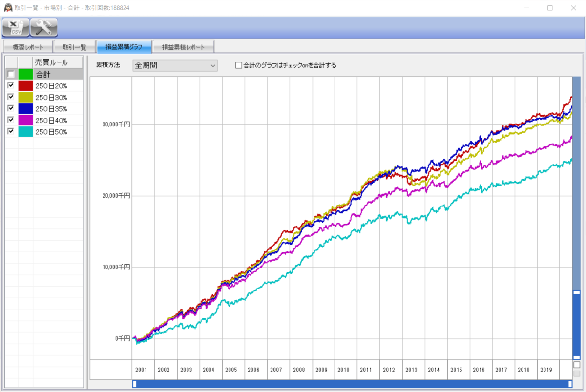
Task: Open the 累積方法 全期間 dropdown
Action: (175, 65)
